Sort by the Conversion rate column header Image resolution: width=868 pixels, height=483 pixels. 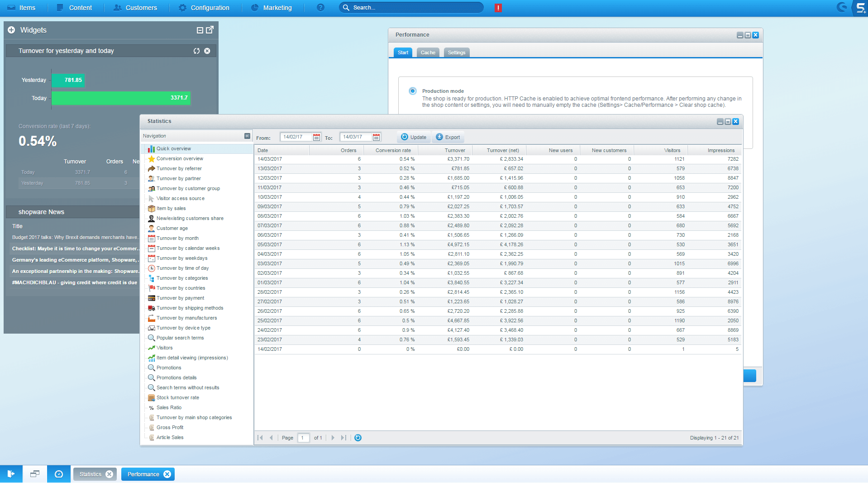pos(391,150)
